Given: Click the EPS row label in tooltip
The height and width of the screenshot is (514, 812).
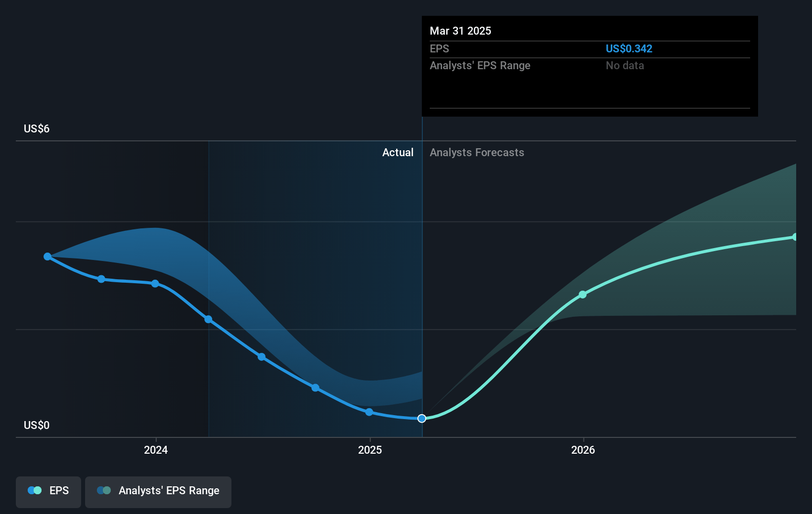Looking at the screenshot, I should (x=439, y=48).
